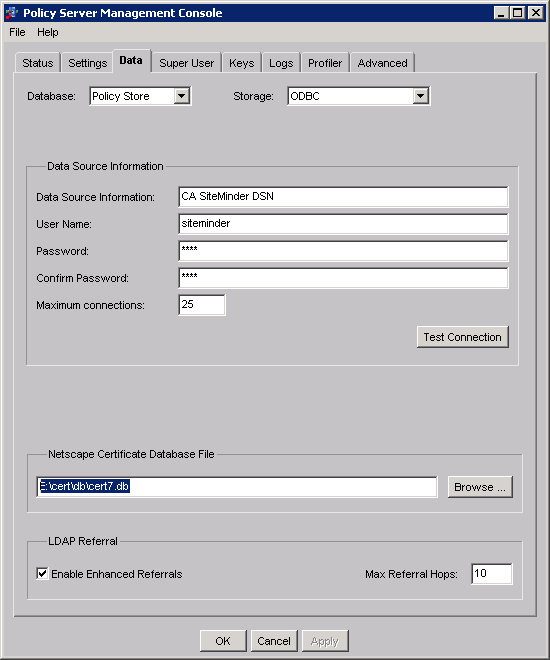
Task: Expand the Storage dropdown arrow
Action: click(420, 96)
